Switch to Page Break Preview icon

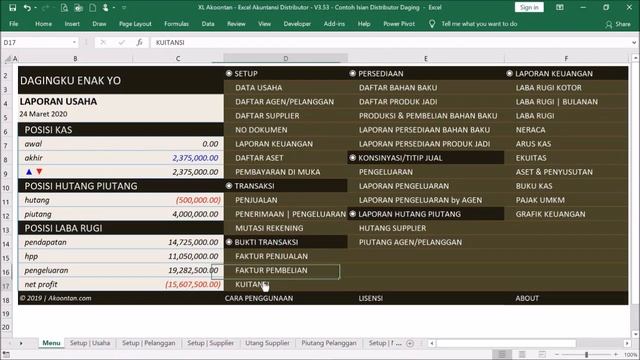point(542,354)
